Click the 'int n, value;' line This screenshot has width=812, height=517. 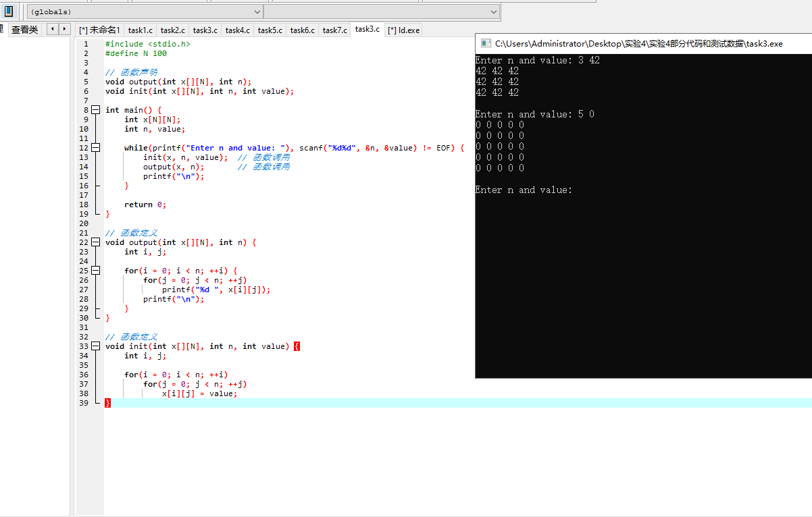click(x=155, y=129)
